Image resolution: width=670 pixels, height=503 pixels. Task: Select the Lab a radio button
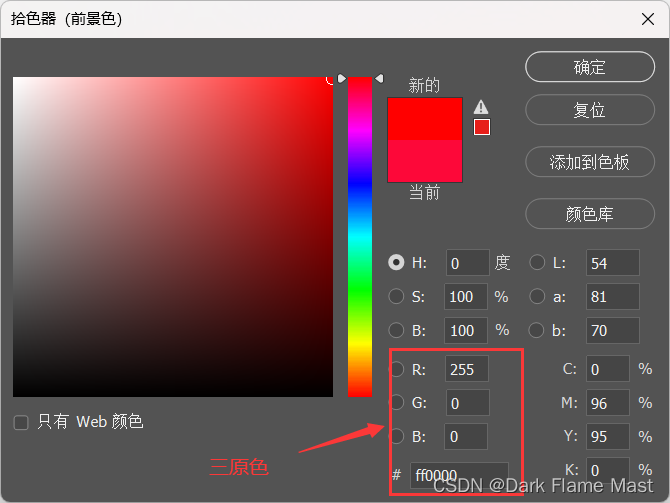click(537, 296)
